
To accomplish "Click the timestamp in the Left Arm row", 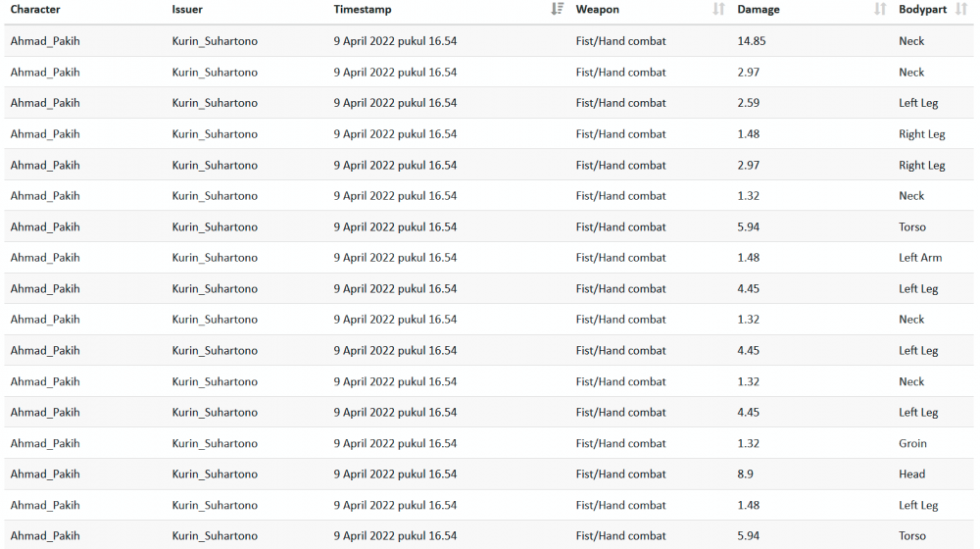I will 395,258.
